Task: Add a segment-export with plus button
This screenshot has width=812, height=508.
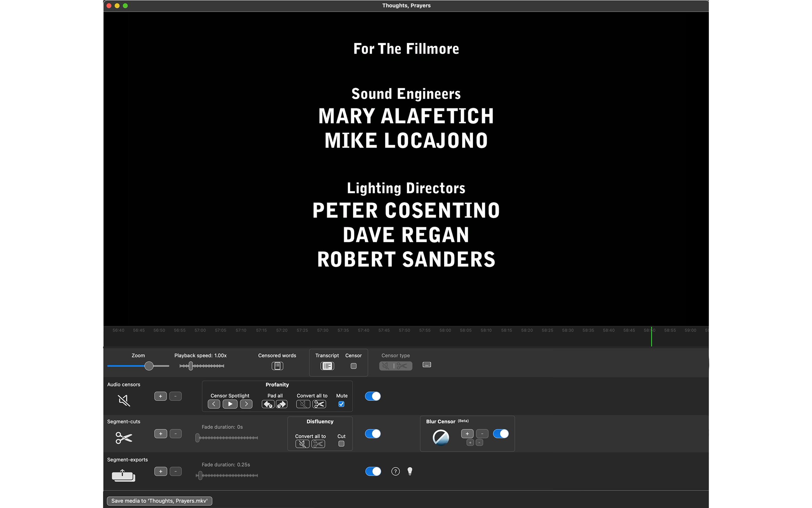Action: [161, 471]
